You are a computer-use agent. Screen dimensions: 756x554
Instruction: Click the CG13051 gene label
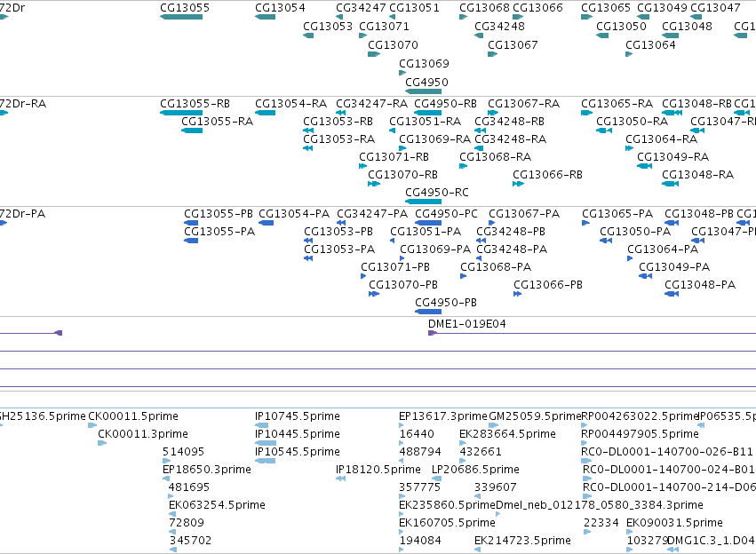tap(414, 8)
